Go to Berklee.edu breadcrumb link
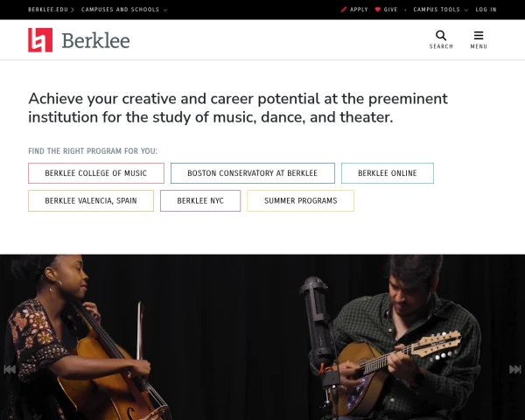The image size is (525, 420). [x=48, y=10]
